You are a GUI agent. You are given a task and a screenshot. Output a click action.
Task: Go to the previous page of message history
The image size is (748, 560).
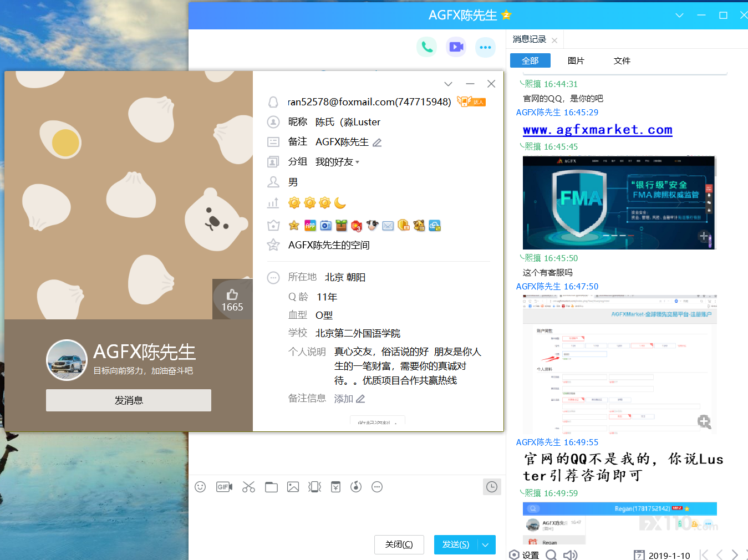pyautogui.click(x=719, y=554)
